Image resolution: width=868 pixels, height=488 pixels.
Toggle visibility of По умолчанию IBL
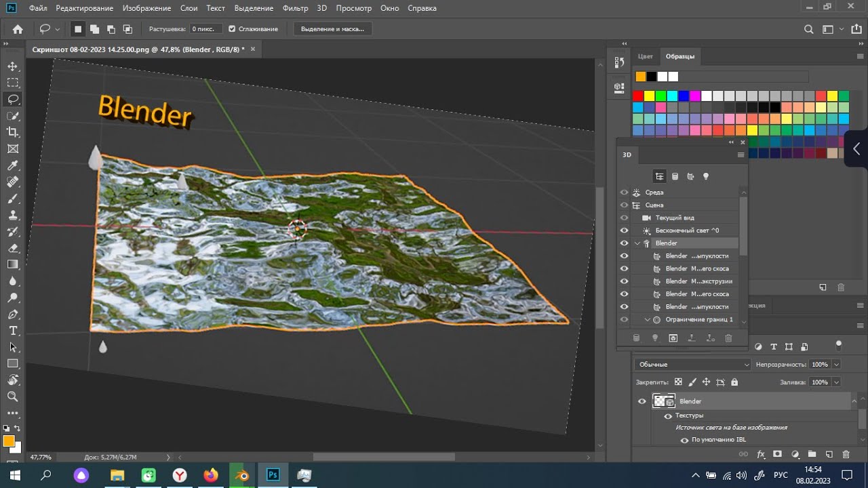[x=684, y=440]
